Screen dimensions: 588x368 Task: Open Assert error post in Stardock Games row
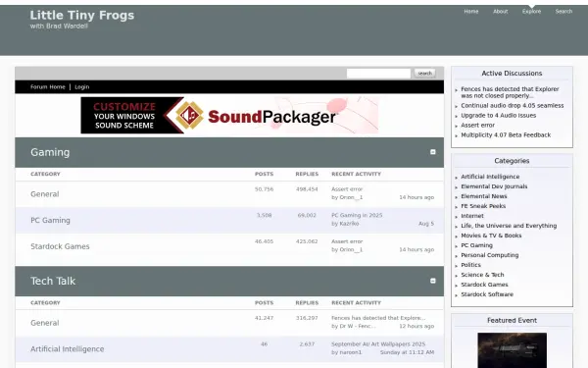coord(347,241)
